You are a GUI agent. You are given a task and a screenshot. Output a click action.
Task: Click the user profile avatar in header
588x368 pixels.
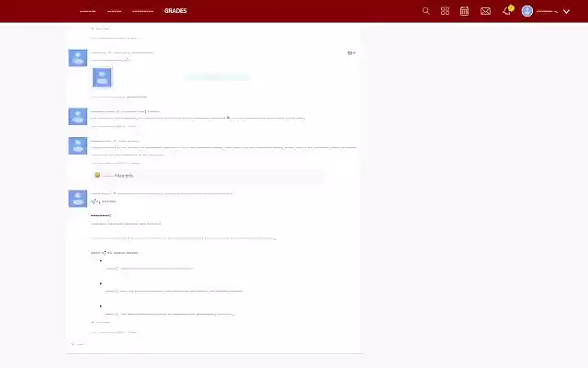coord(526,11)
